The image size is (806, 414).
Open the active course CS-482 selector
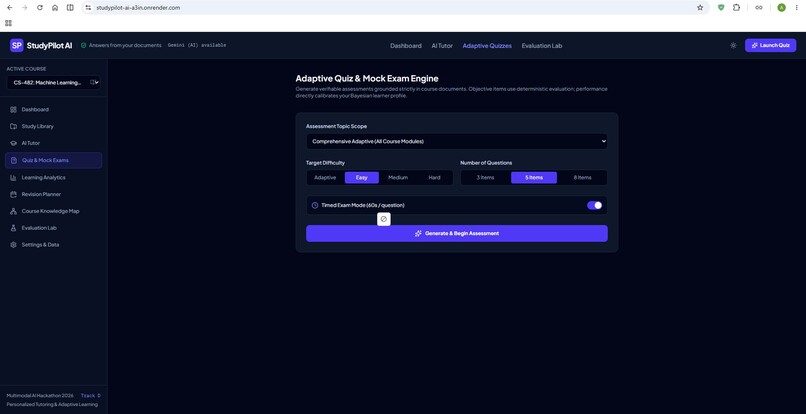pyautogui.click(x=53, y=82)
